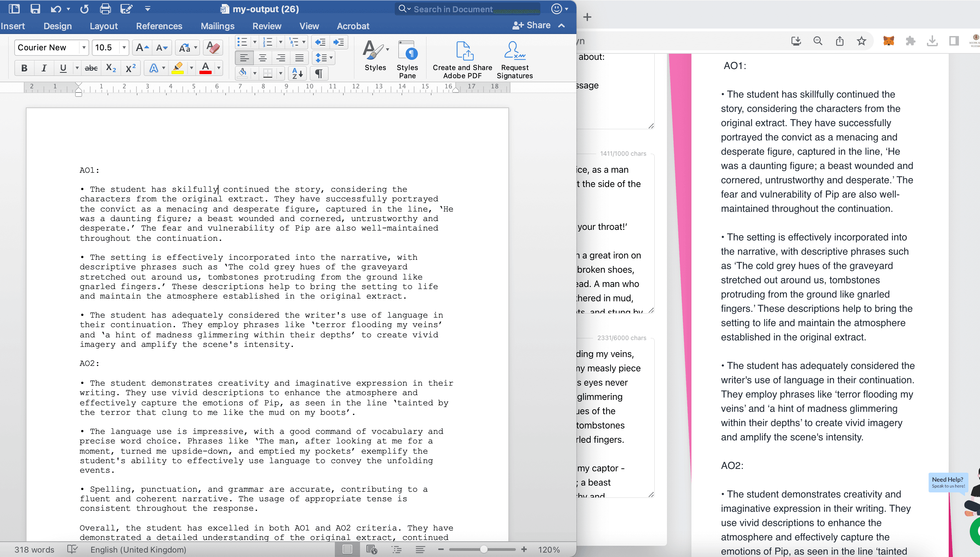Switch to the References tab
The height and width of the screenshot is (557, 980).
pos(159,26)
